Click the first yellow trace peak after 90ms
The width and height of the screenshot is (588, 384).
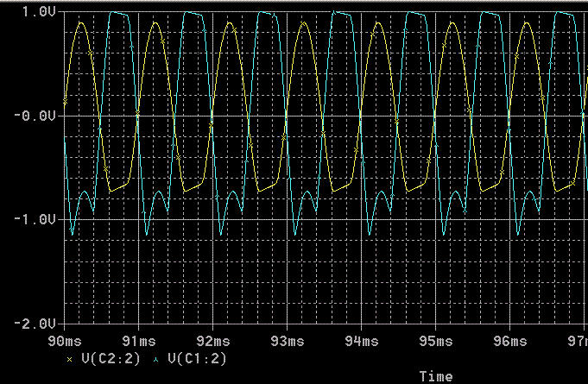81,23
